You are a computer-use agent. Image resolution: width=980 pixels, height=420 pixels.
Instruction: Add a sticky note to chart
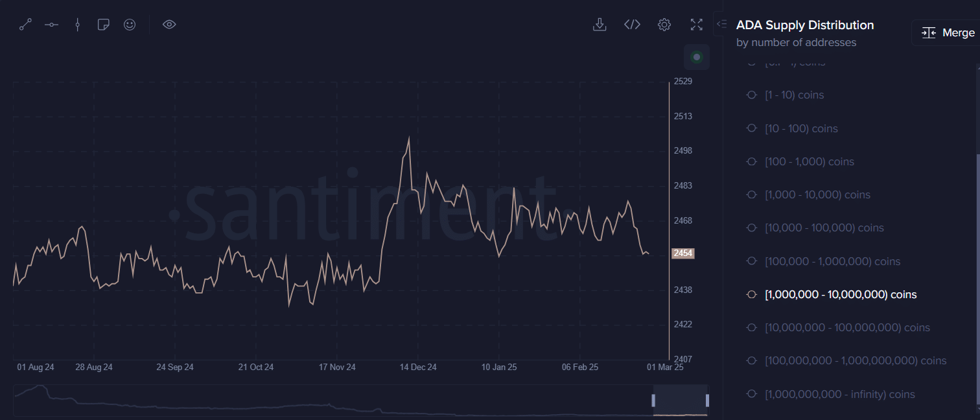[x=103, y=25]
